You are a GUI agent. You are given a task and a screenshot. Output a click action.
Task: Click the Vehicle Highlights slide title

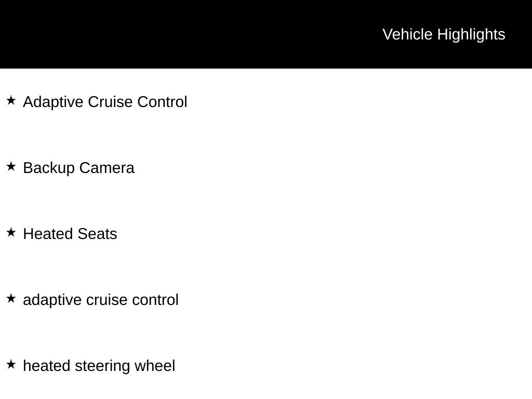coord(444,34)
